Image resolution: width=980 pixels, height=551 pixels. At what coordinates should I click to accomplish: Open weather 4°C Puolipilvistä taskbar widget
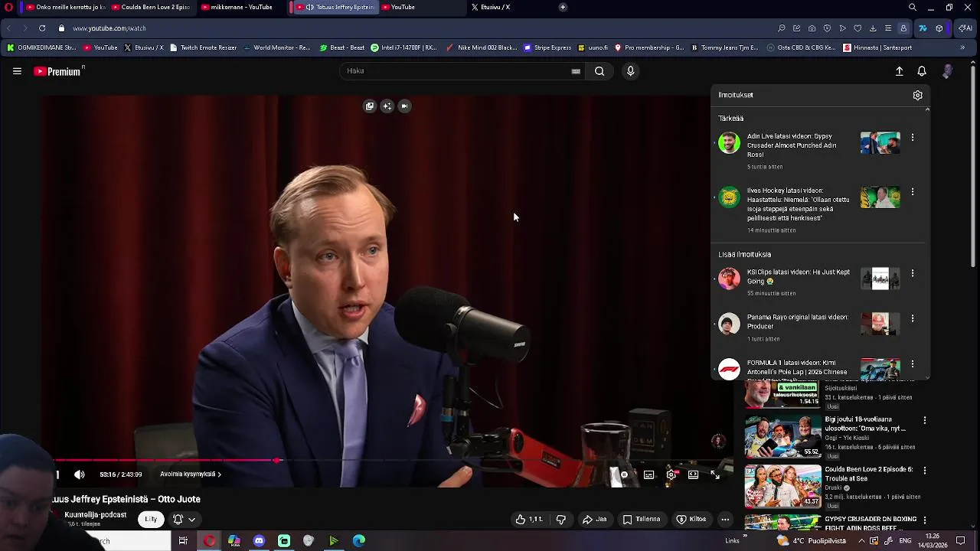[812, 541]
